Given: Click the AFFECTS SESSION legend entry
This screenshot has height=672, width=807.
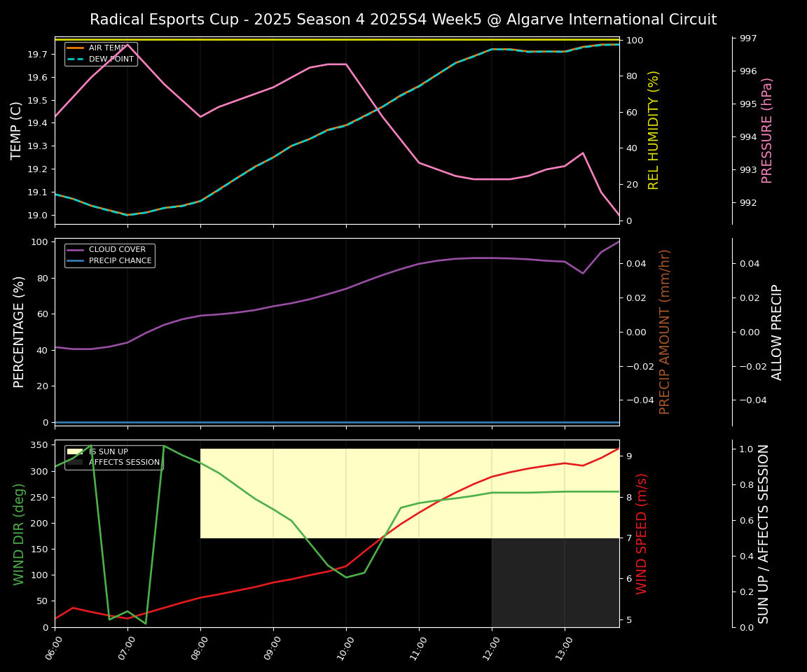Looking at the screenshot, I should [124, 463].
